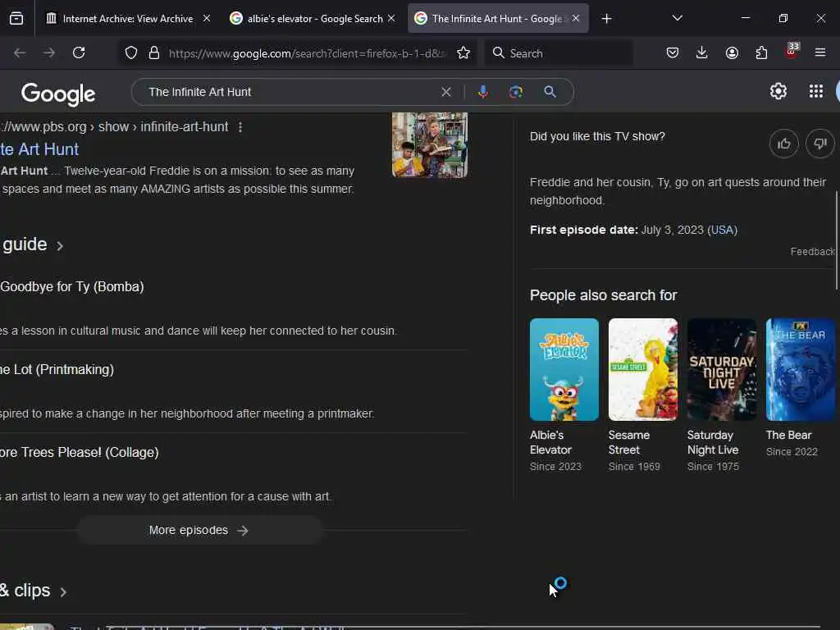Give thumbs down to this TV show
The height and width of the screenshot is (630, 840).
click(x=819, y=144)
